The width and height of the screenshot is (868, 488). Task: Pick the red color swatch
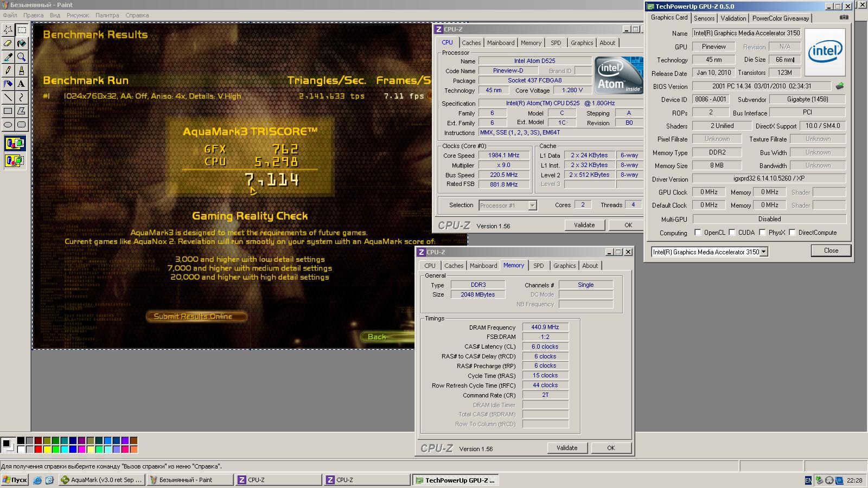tap(38, 449)
